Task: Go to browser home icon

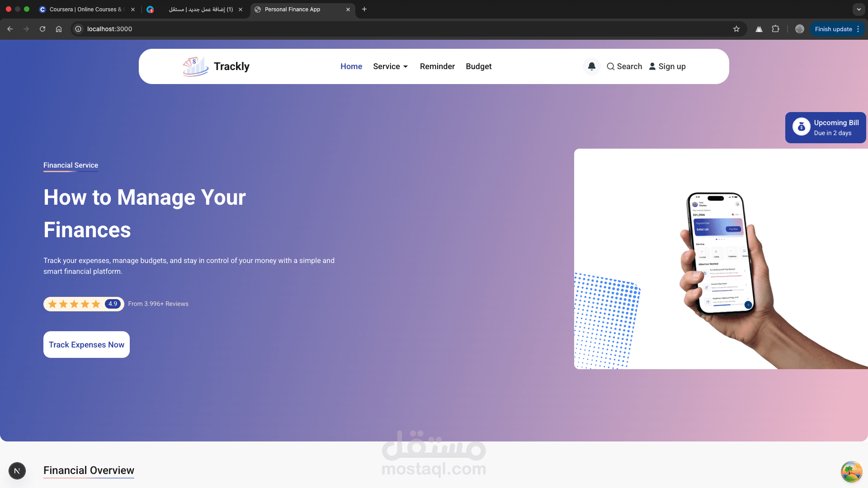Action: pos(59,29)
